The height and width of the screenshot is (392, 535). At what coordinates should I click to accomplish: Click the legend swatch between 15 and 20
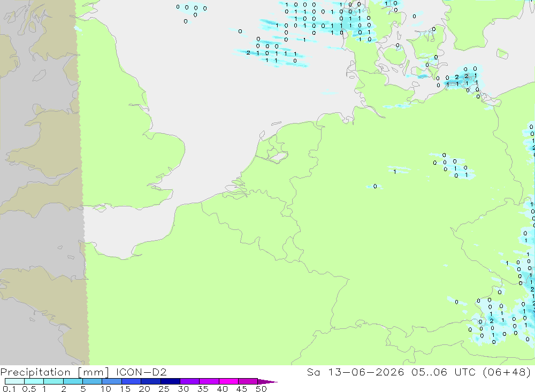coord(132,381)
